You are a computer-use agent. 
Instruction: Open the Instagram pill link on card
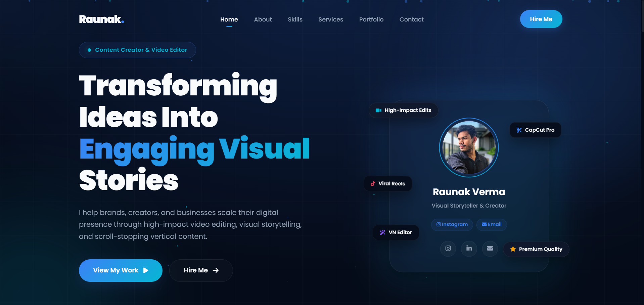click(x=452, y=224)
